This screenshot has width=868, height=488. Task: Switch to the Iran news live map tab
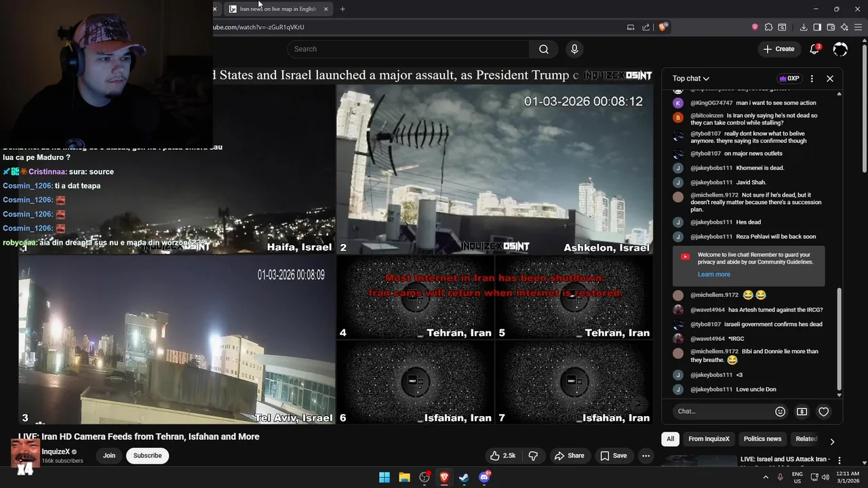(278, 9)
